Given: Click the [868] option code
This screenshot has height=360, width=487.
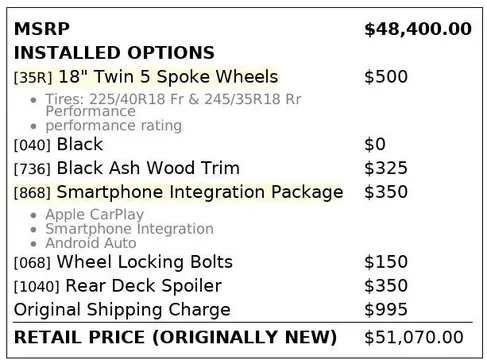Looking at the screenshot, I should coord(32,193).
